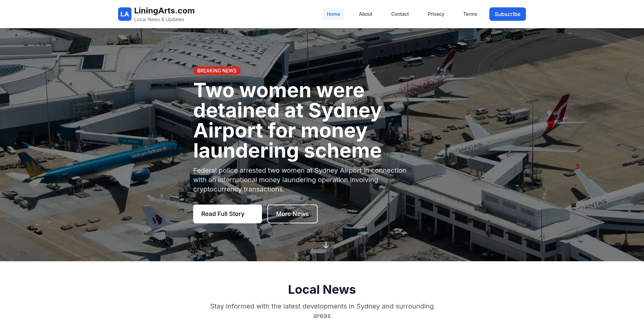Open the Privacy page
Image resolution: width=644 pixels, height=333 pixels.
(x=435, y=14)
